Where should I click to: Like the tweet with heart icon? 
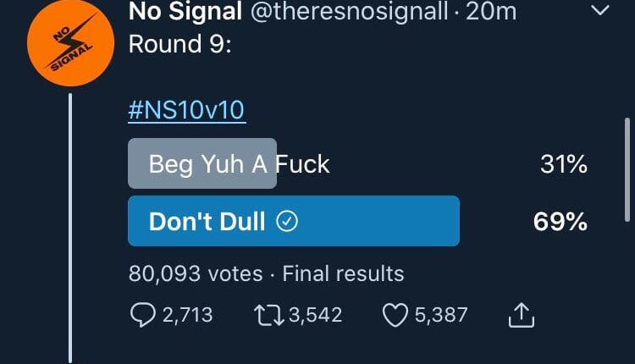pos(395,316)
